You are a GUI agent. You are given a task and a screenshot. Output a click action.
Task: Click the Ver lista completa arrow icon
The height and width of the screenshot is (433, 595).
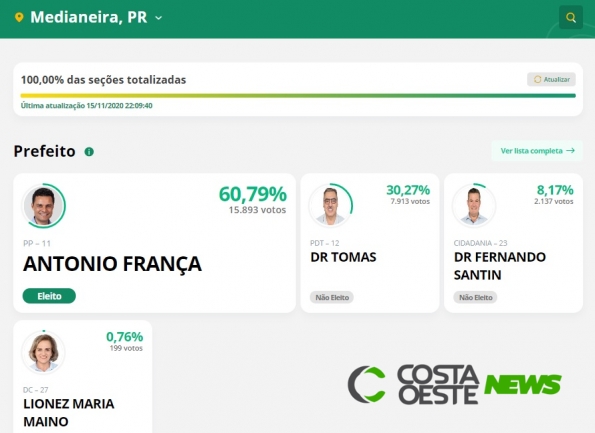pos(570,151)
